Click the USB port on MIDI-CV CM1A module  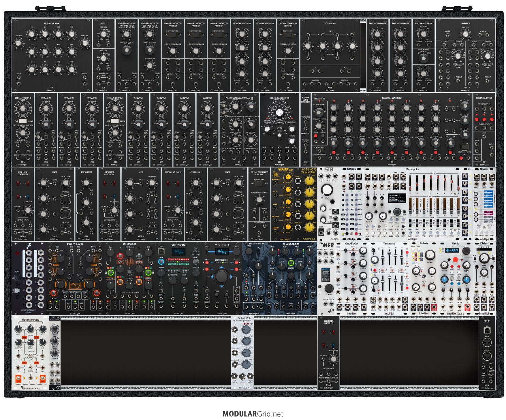point(487,331)
